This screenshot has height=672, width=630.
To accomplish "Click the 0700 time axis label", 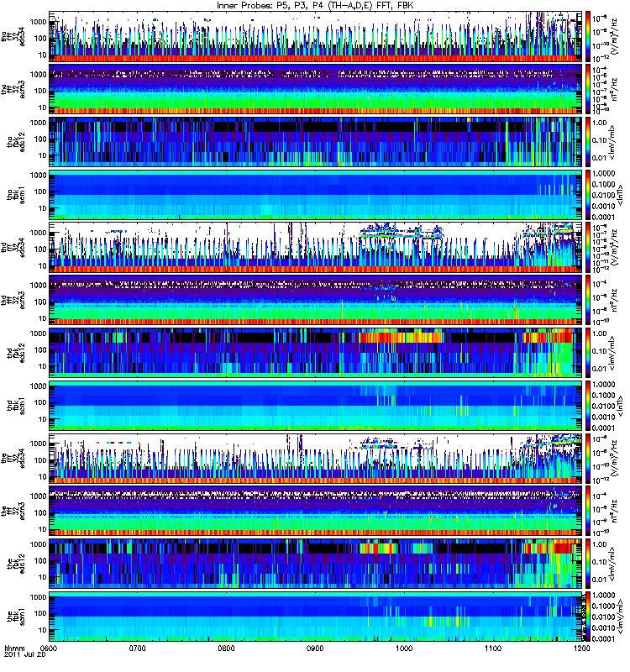I will tap(137, 648).
